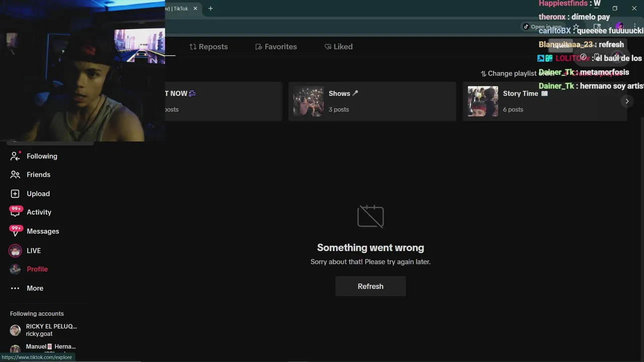Click the Upload plus icon
Screen dimensions: 644x362
15,194
